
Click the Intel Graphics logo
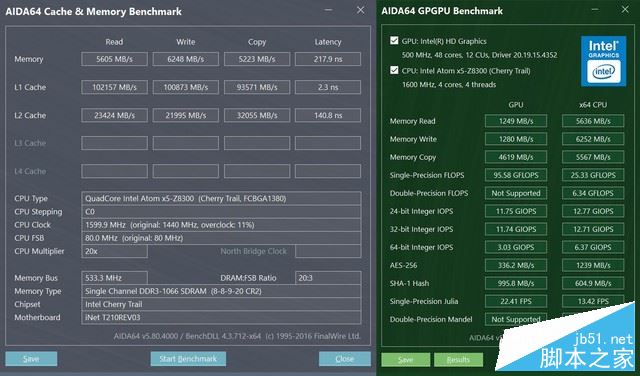tap(603, 61)
